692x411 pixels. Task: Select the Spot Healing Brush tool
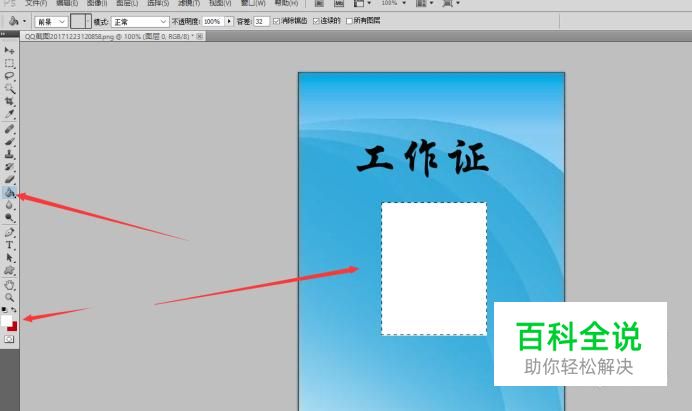tap(9, 129)
